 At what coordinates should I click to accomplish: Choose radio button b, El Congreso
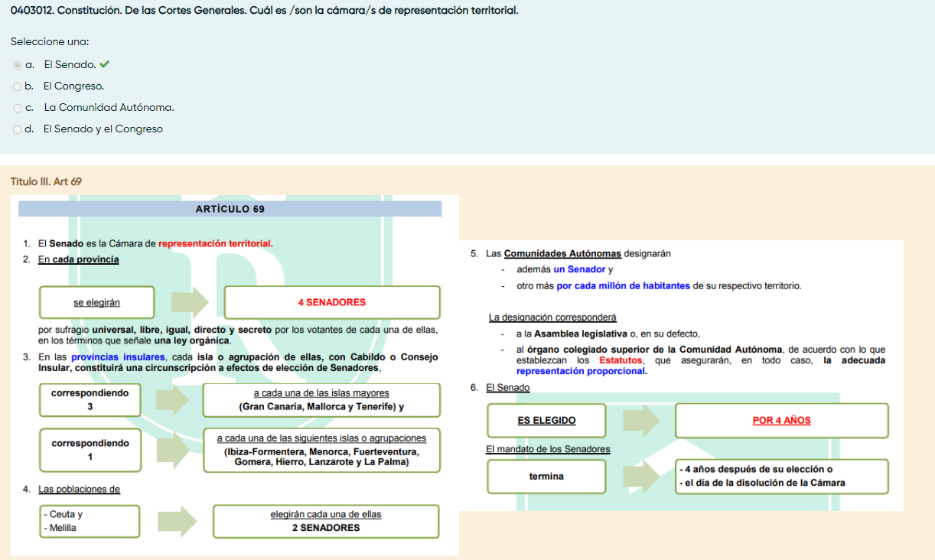[x=18, y=86]
